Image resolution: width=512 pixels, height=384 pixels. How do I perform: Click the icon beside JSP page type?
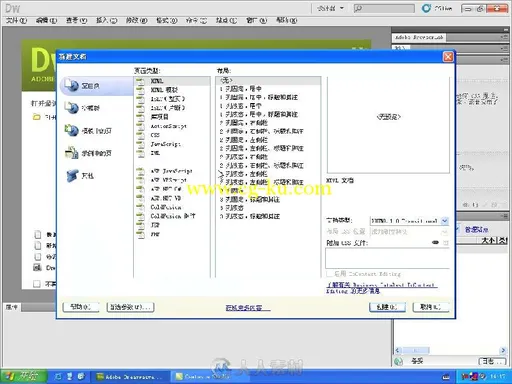141,225
